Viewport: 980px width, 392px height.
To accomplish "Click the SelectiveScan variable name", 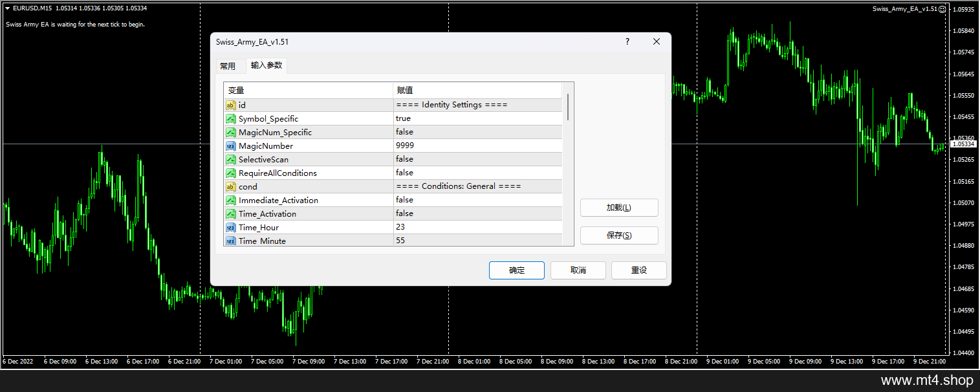I will click(x=264, y=160).
